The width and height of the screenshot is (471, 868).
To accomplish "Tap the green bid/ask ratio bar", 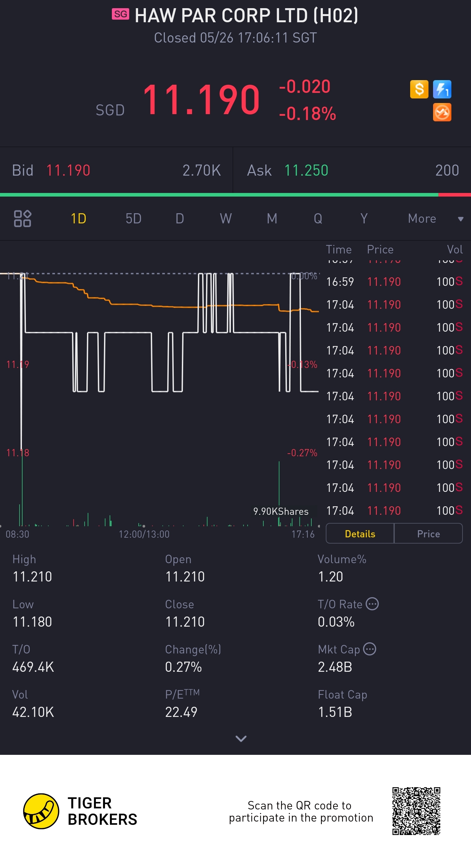I will coord(219,195).
